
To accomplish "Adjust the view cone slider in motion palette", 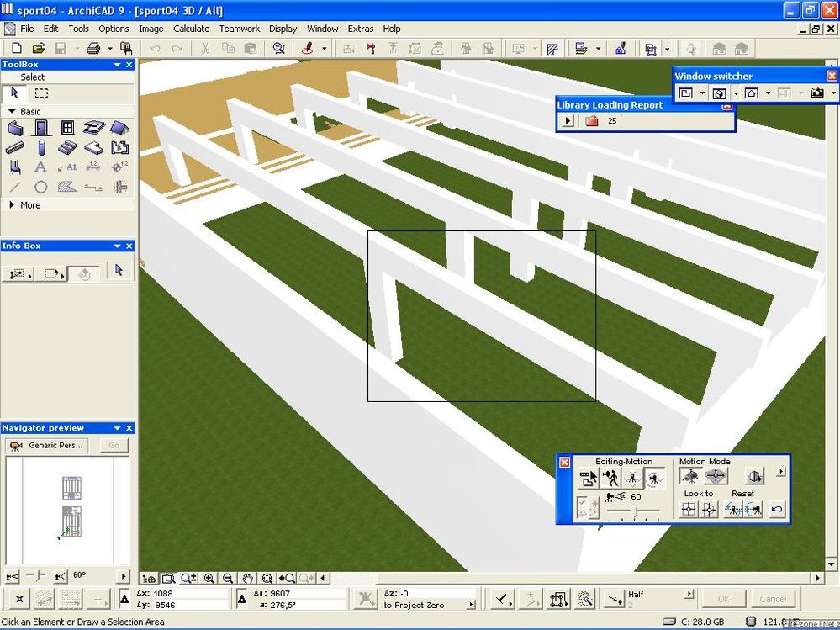I will click(636, 512).
